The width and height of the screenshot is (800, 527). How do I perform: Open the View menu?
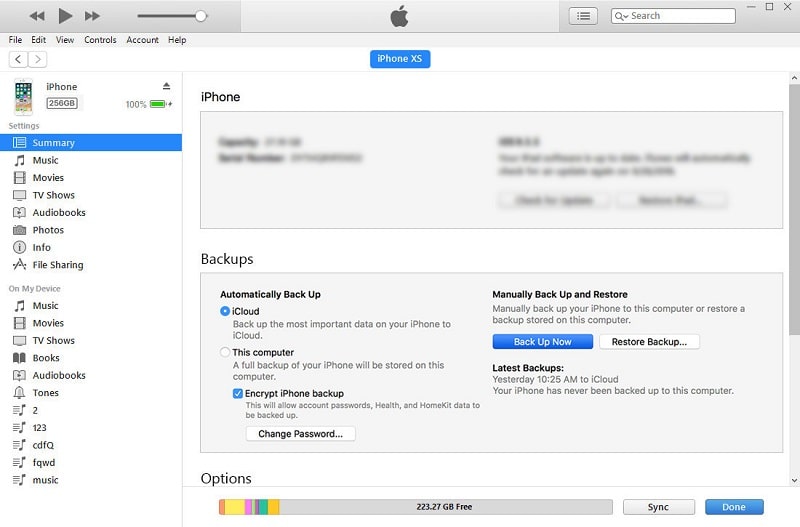(x=65, y=40)
